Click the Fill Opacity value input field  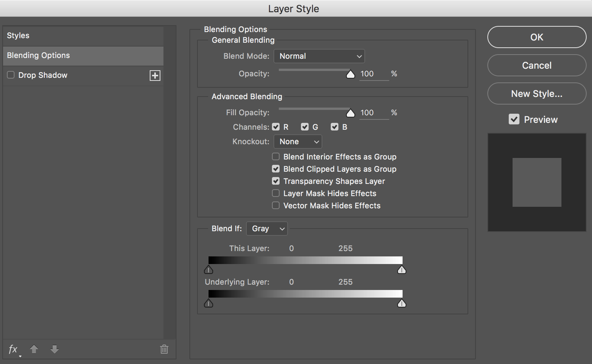(374, 113)
